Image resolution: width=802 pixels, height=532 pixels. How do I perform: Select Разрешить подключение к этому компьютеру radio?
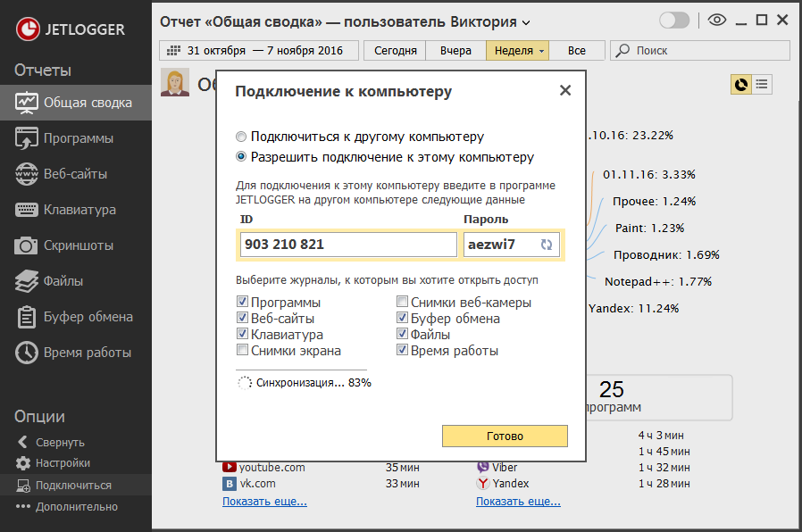[241, 156]
